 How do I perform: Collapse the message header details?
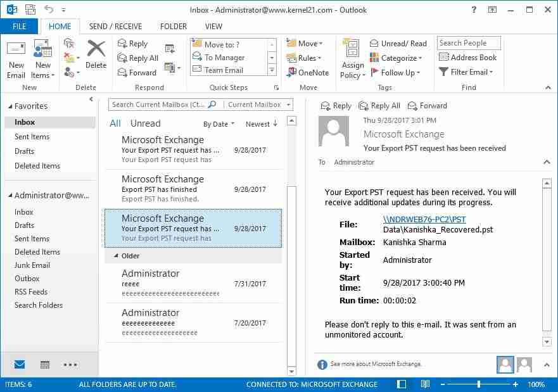[547, 162]
